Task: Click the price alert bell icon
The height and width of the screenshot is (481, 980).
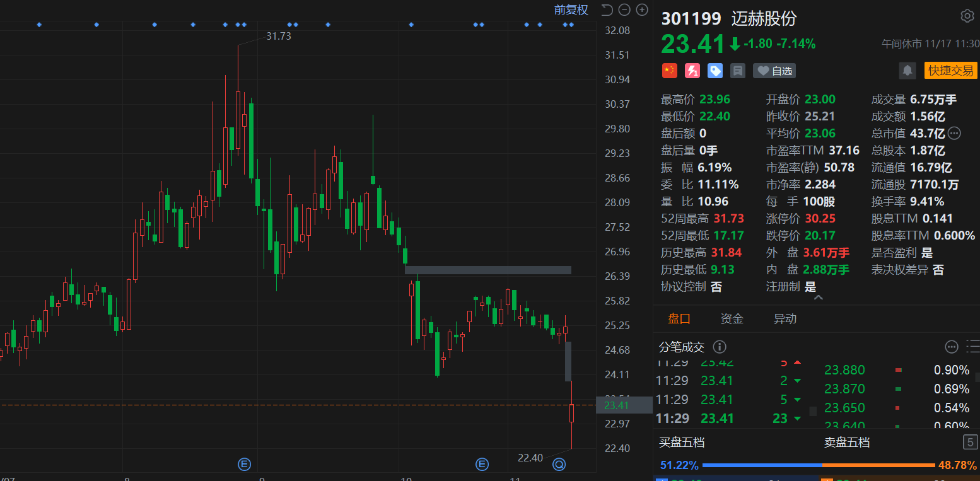Action: pos(907,71)
